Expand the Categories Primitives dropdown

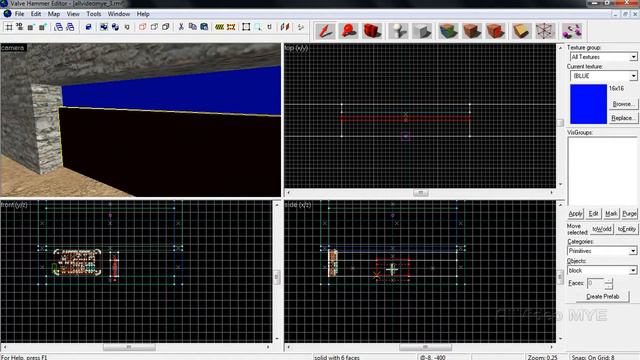pyautogui.click(x=633, y=251)
